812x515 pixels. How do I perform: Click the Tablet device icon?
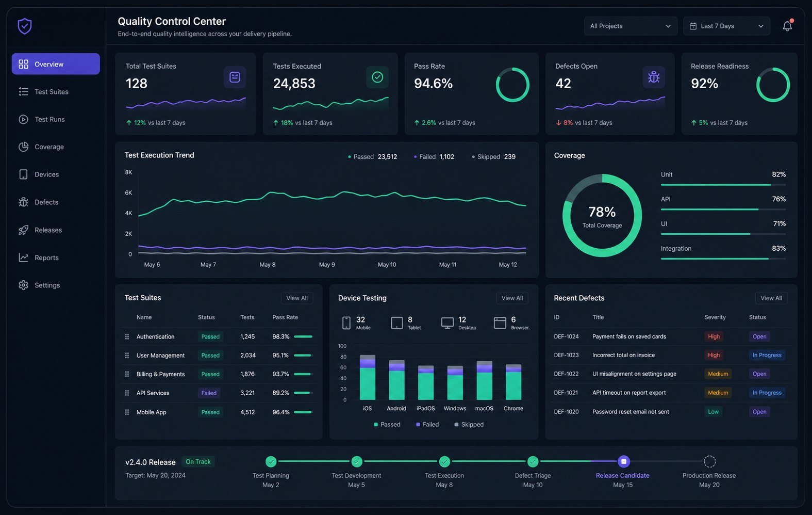tap(397, 323)
